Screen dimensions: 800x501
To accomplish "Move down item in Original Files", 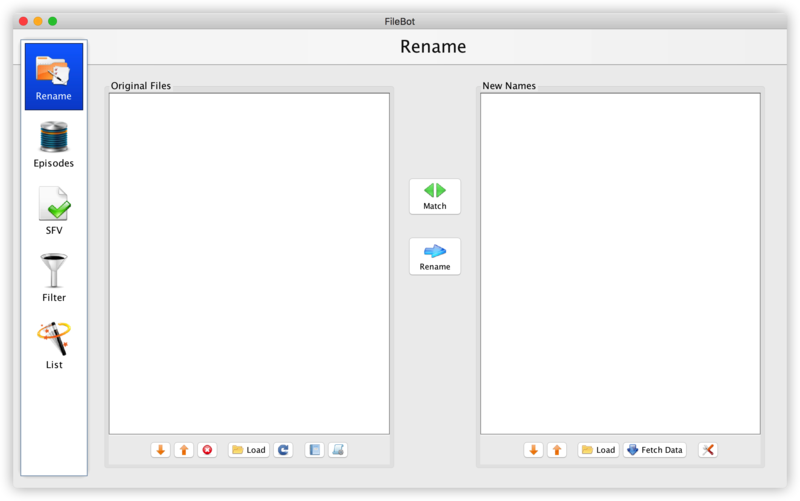I will [x=160, y=450].
